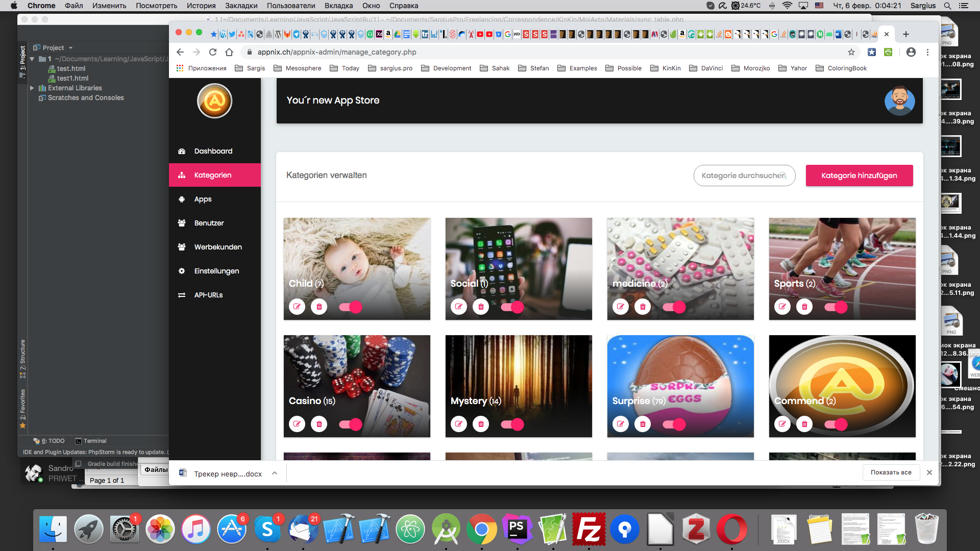Viewport: 980px width, 551px height.
Task: Bookmark the page with the star icon
Action: click(x=851, y=52)
